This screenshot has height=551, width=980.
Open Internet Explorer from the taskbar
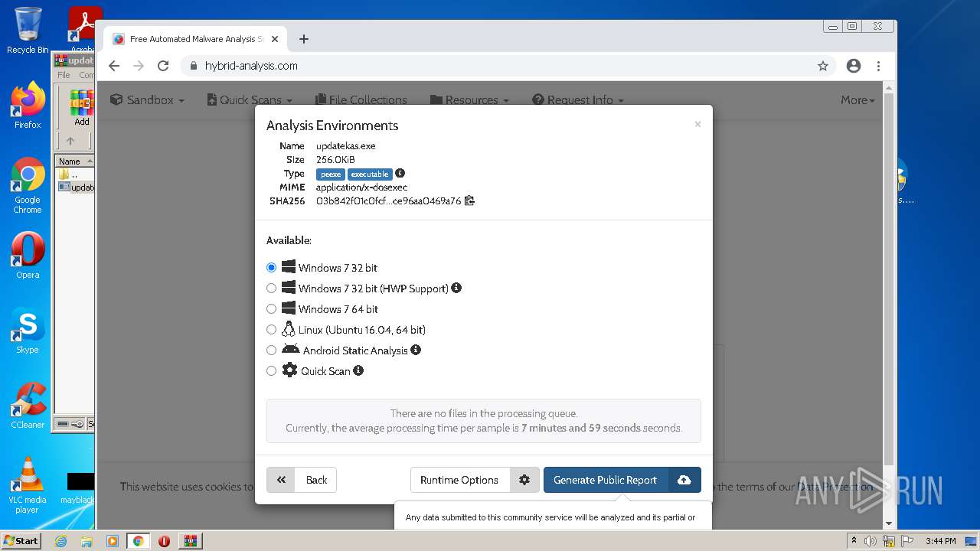60,541
